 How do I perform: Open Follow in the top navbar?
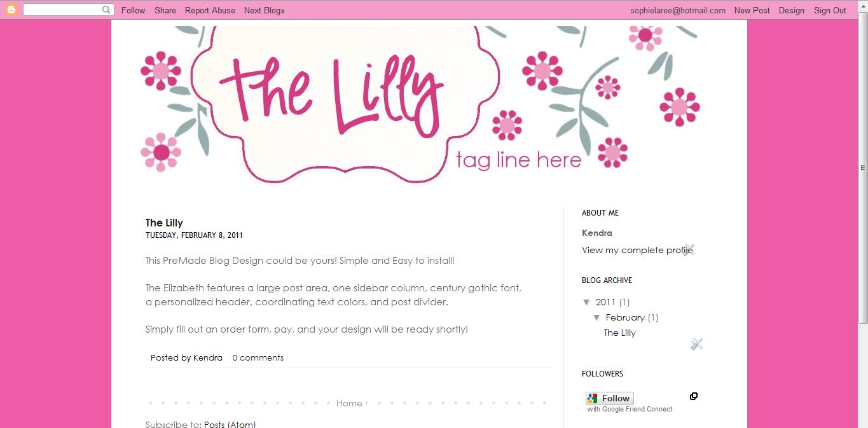[x=133, y=10]
